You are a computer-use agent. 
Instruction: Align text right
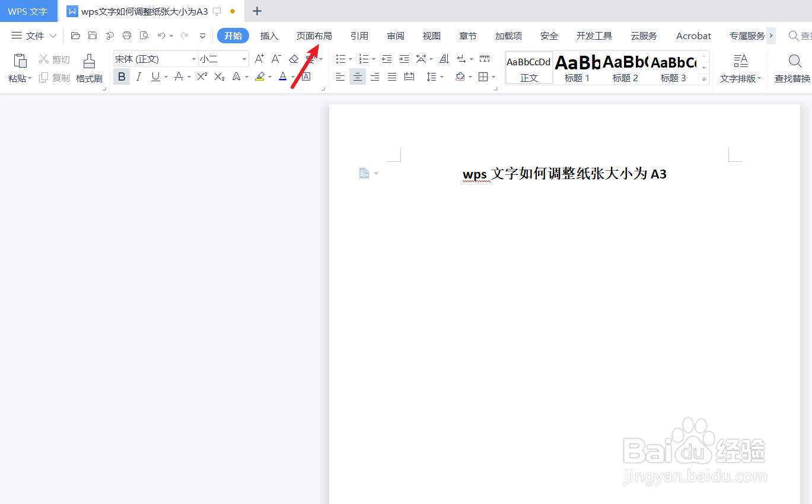click(x=375, y=76)
